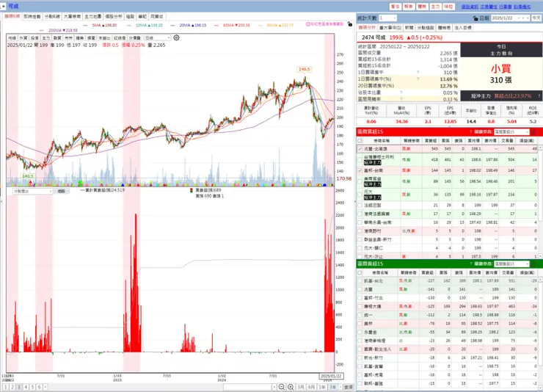Click the lock icon above the chart

pyautogui.click(x=350, y=24)
